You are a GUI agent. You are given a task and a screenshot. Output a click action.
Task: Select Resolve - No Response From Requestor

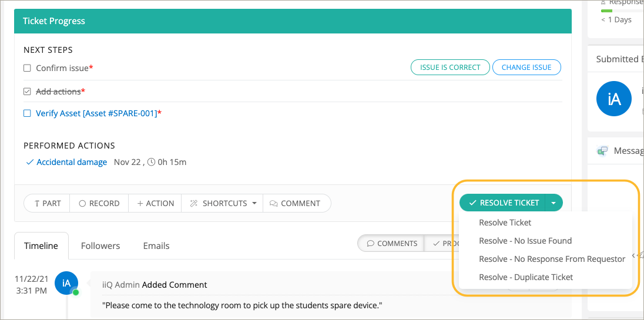click(552, 259)
